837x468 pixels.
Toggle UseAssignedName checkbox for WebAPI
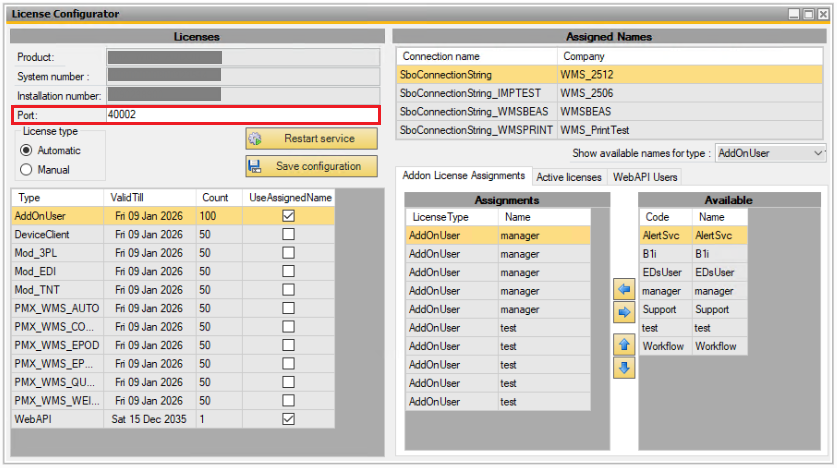(289, 419)
